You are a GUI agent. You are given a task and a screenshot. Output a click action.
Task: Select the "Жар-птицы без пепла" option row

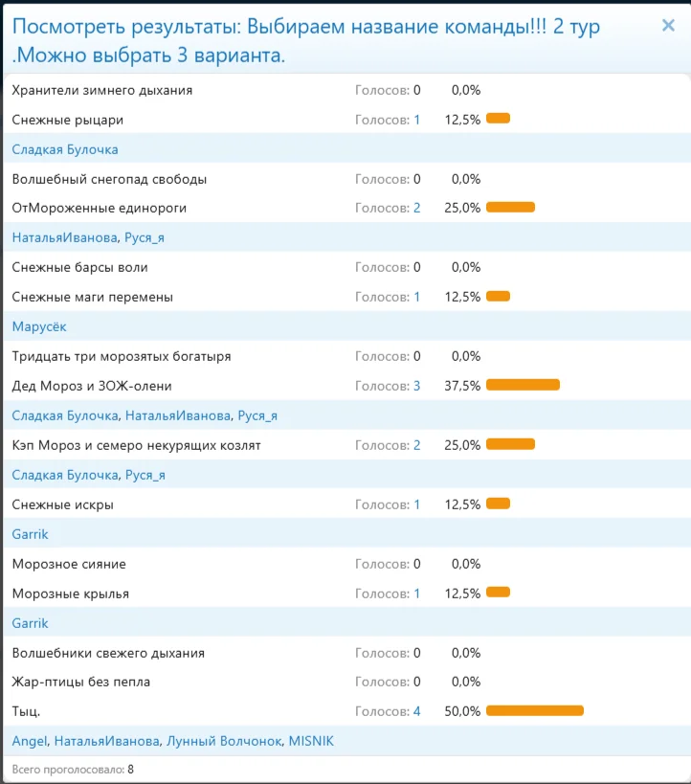[81, 682]
